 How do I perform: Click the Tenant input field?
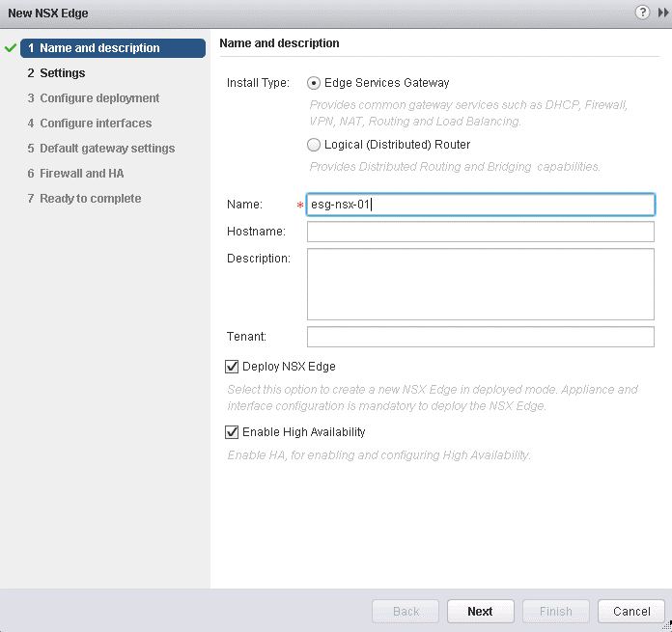click(x=480, y=337)
